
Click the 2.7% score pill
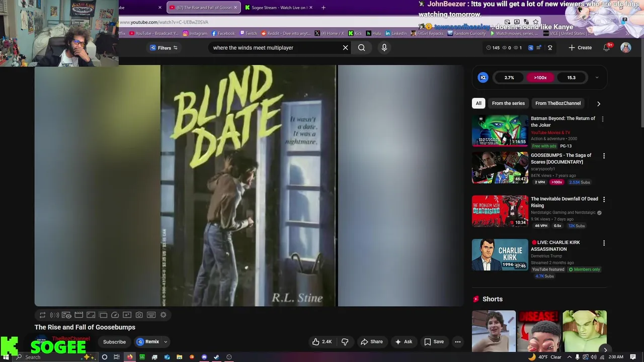click(x=509, y=77)
